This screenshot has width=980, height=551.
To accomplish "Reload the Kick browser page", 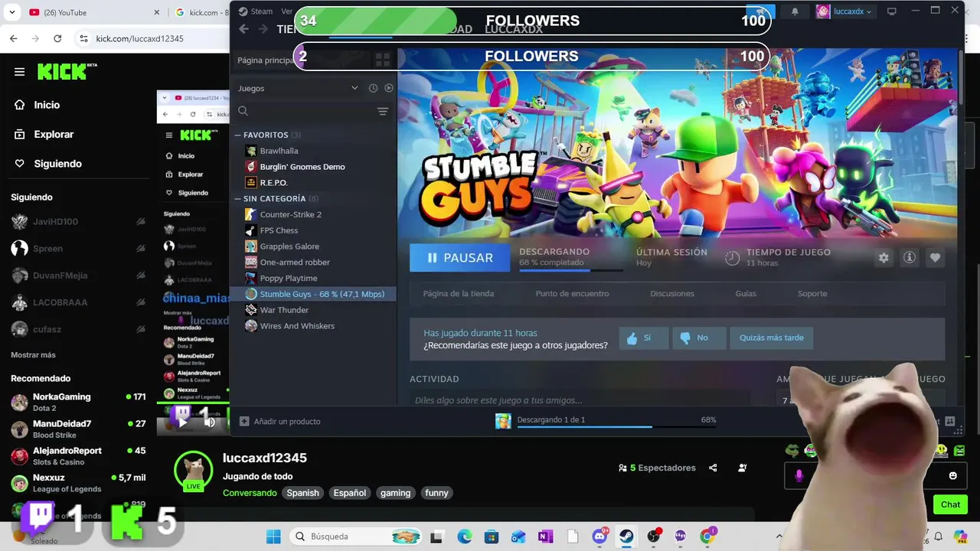I will pyautogui.click(x=57, y=38).
